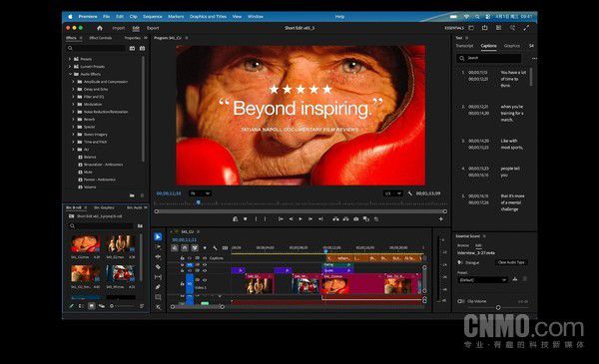Open the zoom level Fit dropdown
599x364 pixels.
(201, 193)
